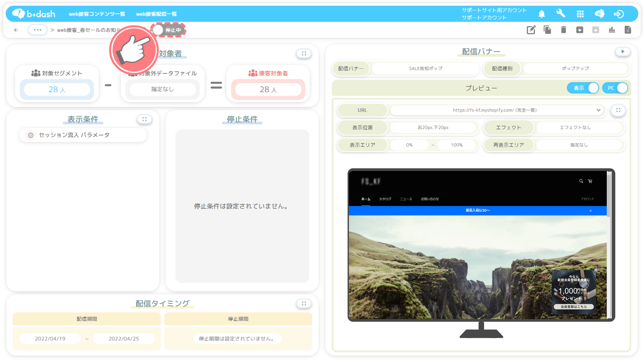Open the bar chart report icon
Screen dimensions: 644x362
tap(612, 30)
